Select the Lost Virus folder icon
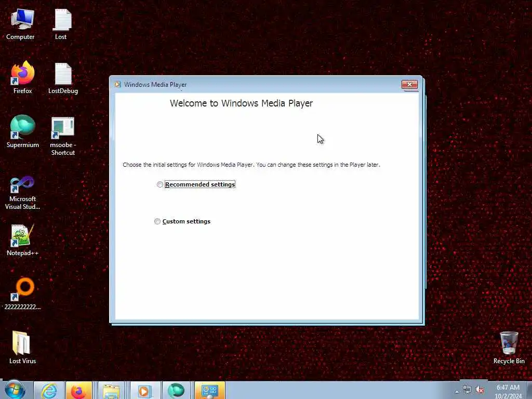 tap(22, 348)
